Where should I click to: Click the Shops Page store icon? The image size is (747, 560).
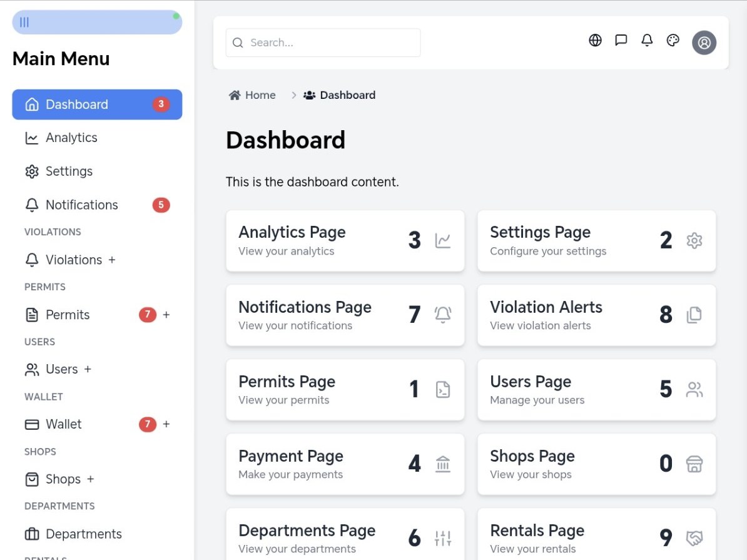click(x=694, y=463)
